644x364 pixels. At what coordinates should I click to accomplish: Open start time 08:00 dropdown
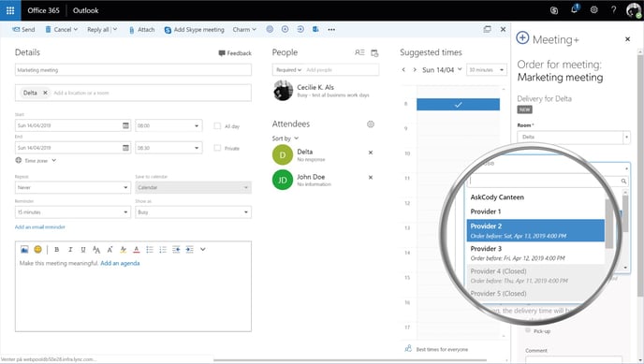168,125
